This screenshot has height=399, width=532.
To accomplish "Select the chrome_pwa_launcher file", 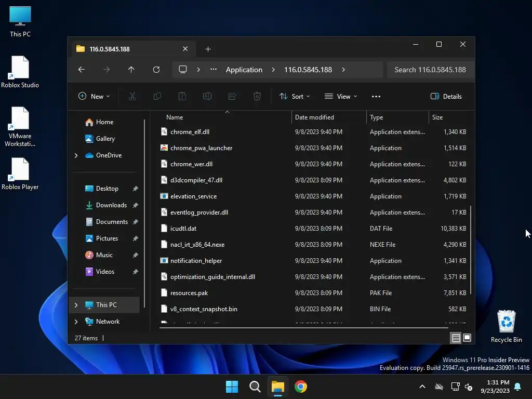I will click(314, 148).
